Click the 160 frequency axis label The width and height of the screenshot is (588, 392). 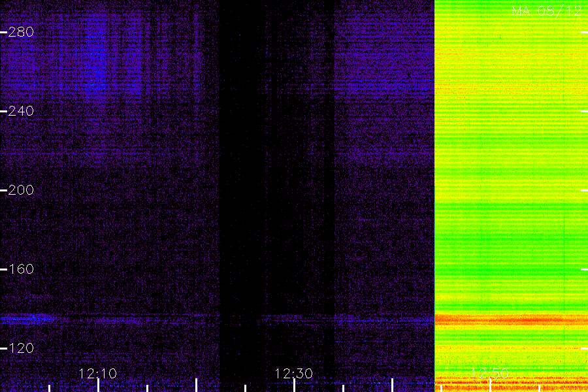click(21, 269)
